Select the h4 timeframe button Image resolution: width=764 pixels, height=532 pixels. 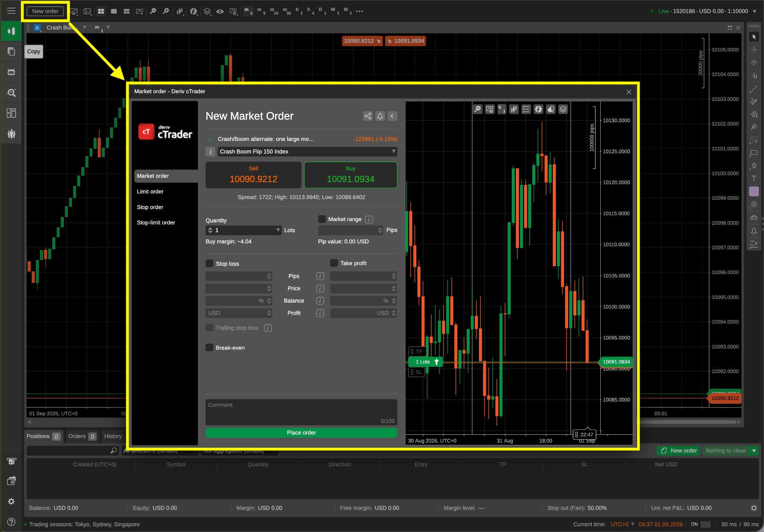click(310, 12)
